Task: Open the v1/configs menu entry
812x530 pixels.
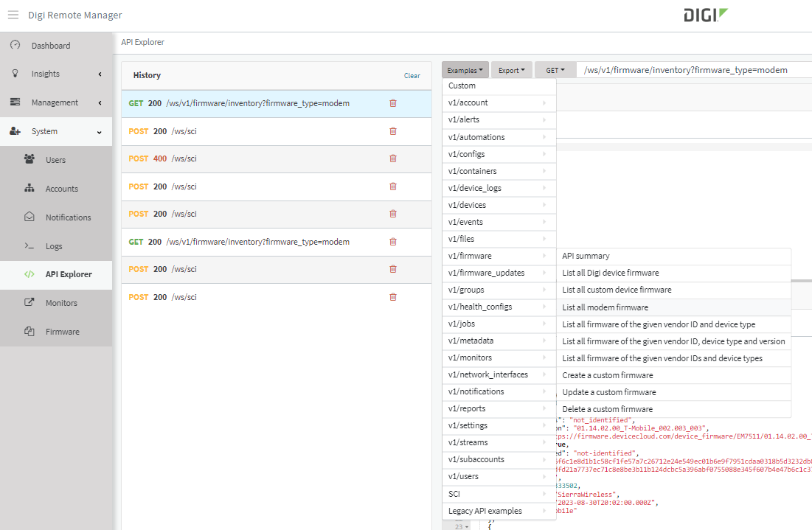Action: pos(499,154)
